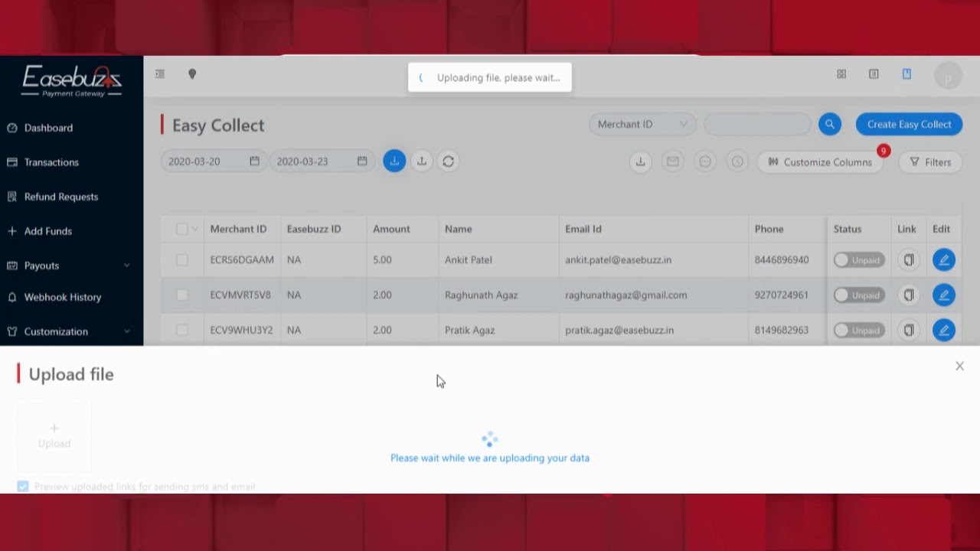The width and height of the screenshot is (980, 551).
Task: Open calendar for end date 2020-03-23
Action: 362,161
